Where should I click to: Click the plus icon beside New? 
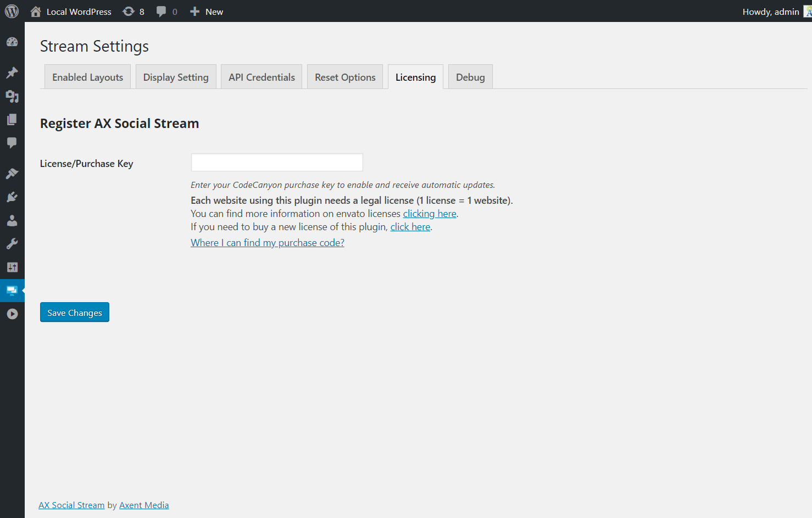click(194, 12)
